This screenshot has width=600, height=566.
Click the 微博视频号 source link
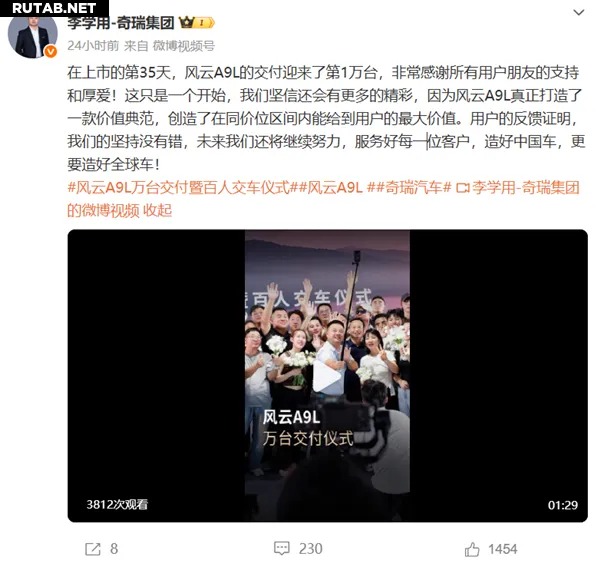(x=184, y=46)
